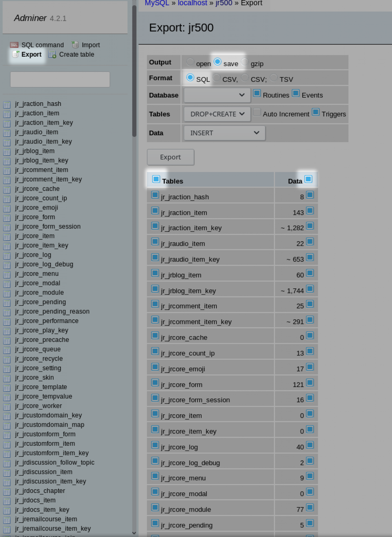Click the jr500 breadcrumb link
The width and height of the screenshot is (392, 537).
(x=224, y=3)
